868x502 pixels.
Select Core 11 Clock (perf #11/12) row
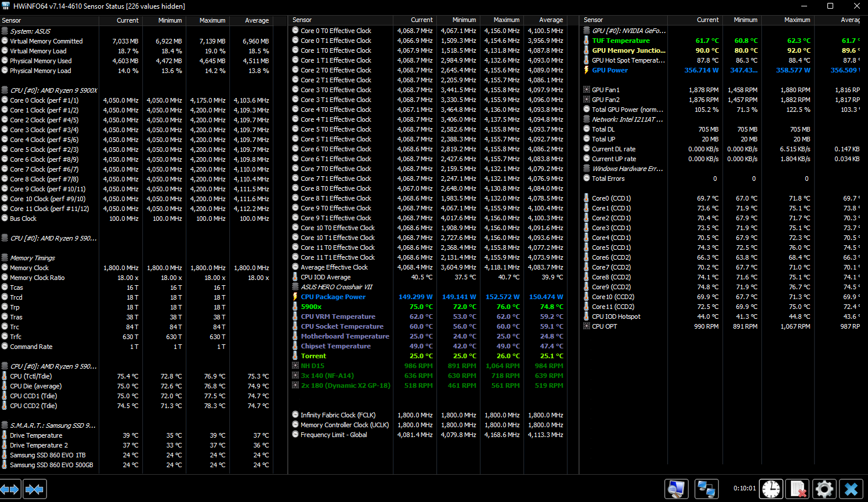click(136, 209)
